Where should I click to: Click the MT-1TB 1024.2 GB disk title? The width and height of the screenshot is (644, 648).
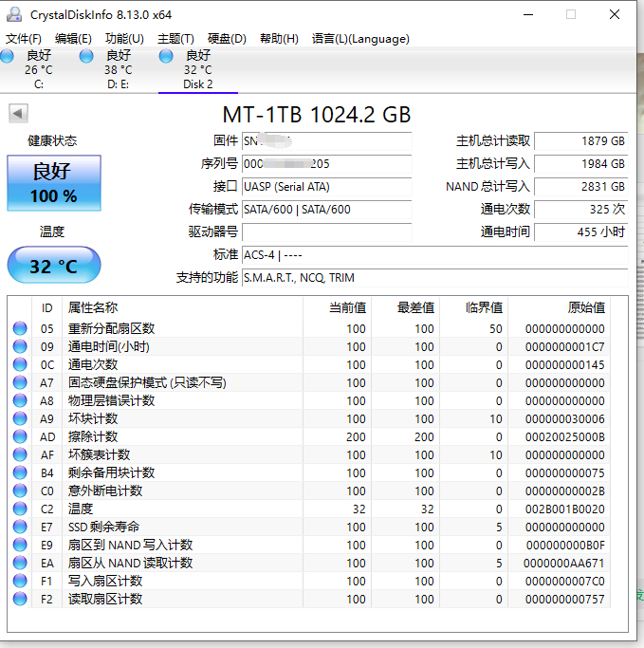(317, 115)
